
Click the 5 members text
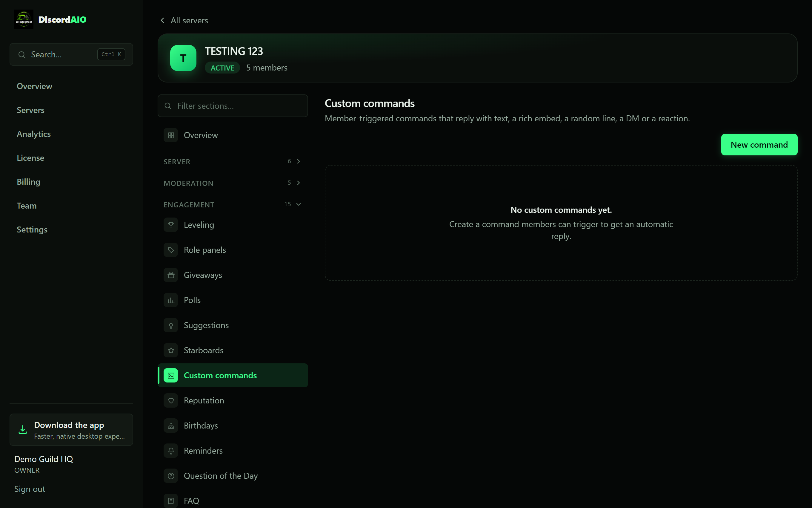pos(267,68)
